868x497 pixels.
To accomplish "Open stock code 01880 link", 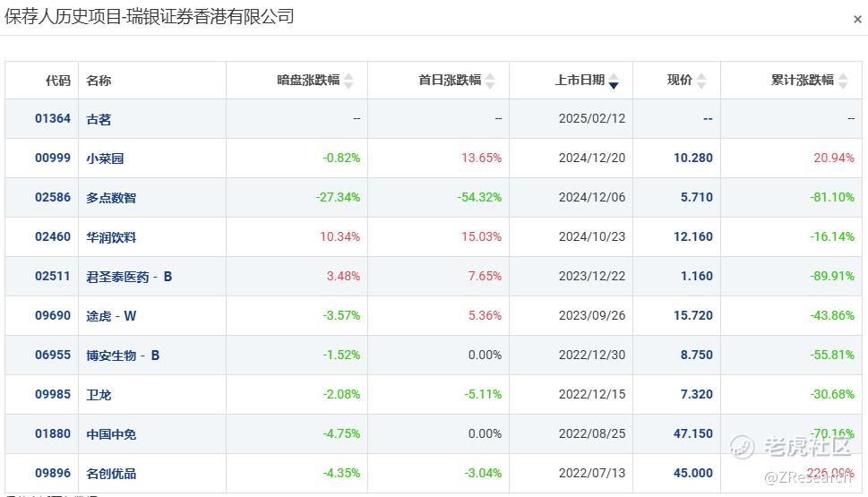I will 53,434.
